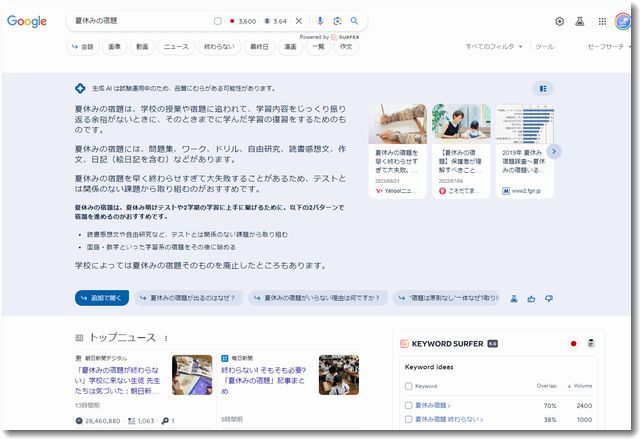Viewport: 640px width, 439px height.
Task: Switch to the 動画 tab
Action: click(142, 47)
